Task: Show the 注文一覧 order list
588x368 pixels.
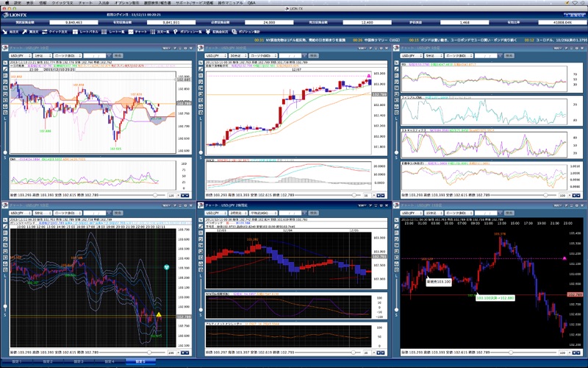Action: click(159, 32)
